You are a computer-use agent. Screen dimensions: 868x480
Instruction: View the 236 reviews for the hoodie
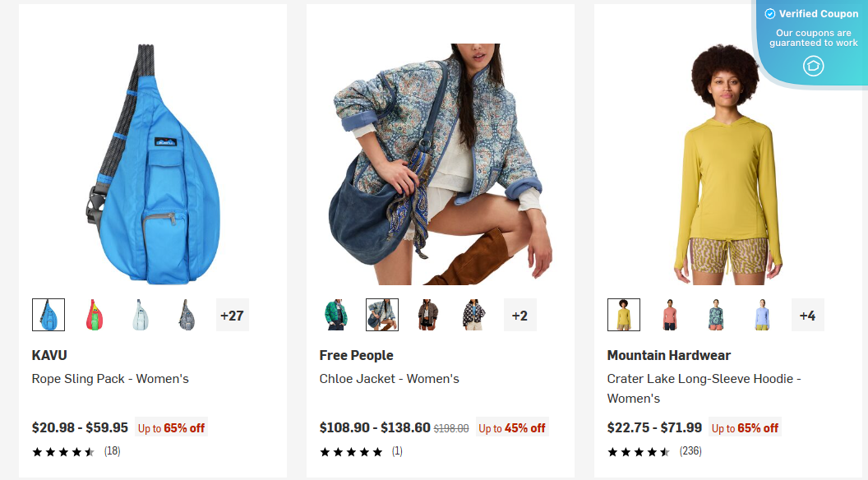690,451
